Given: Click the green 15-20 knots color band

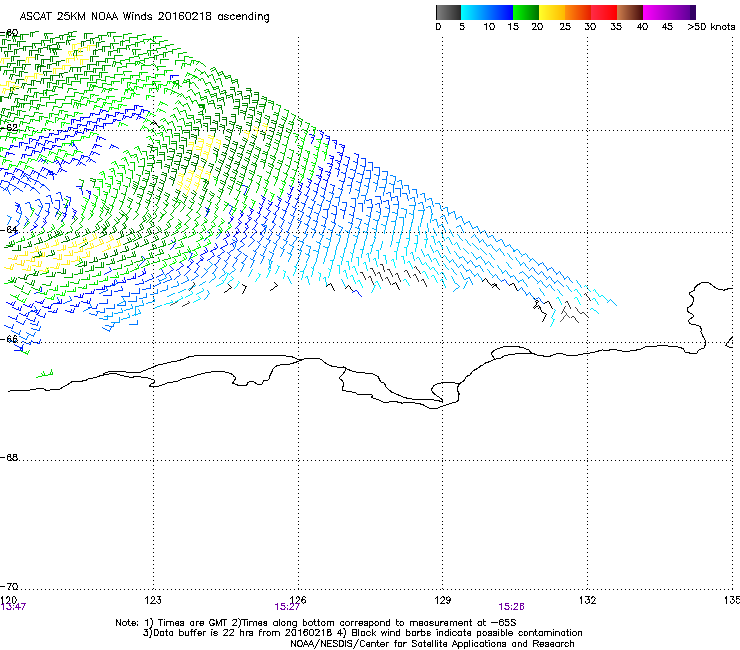Looking at the screenshot, I should [x=526, y=12].
